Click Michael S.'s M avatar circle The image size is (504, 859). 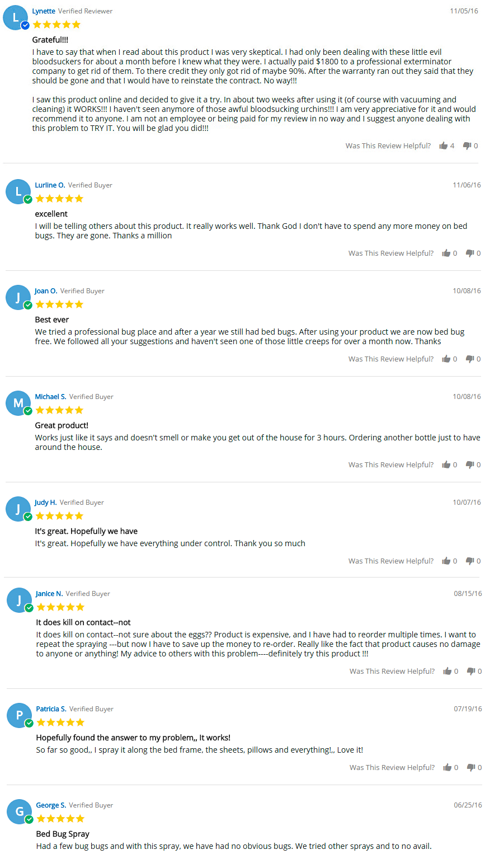tap(18, 403)
